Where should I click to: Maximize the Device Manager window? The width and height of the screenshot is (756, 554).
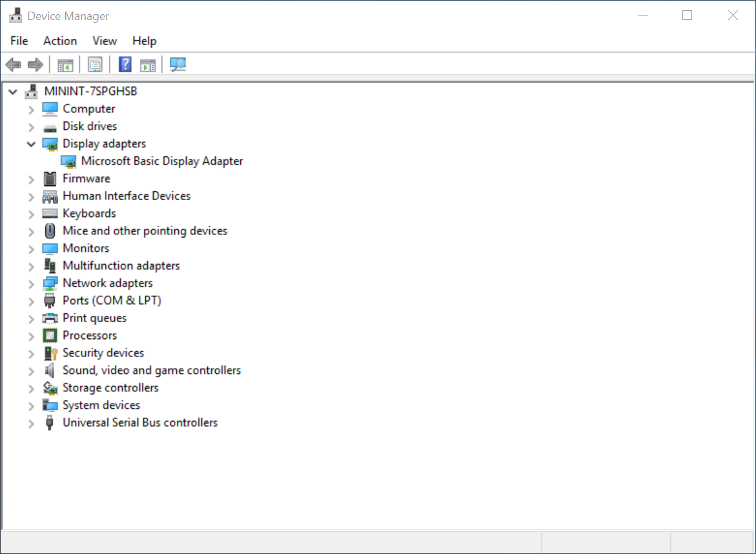click(x=687, y=15)
